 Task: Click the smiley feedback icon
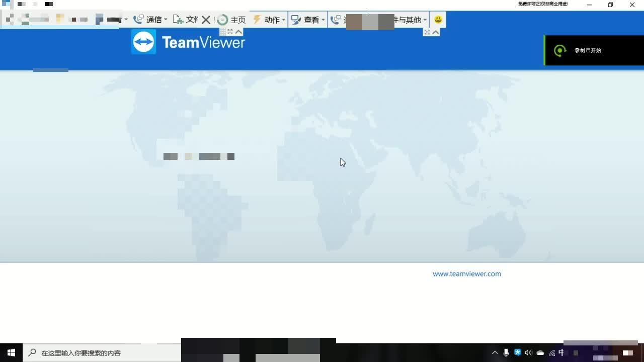pos(438,20)
